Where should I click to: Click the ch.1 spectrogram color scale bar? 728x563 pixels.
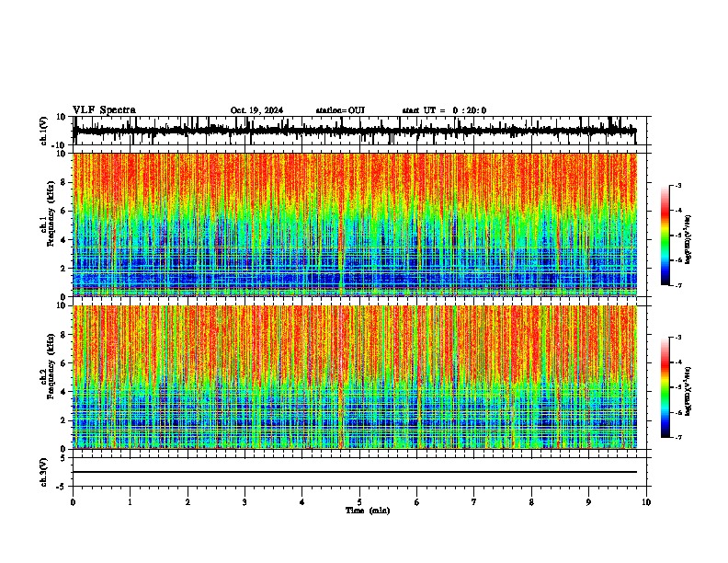[x=665, y=236]
